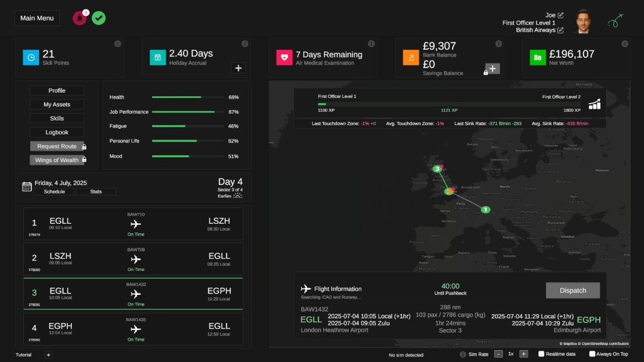644x362 pixels.
Task: Decrease the sim rate with minus button
Action: point(498,354)
